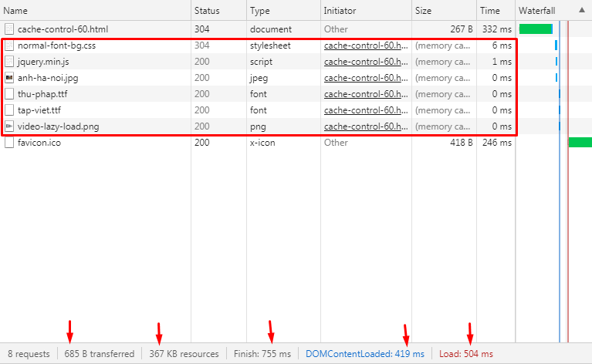This screenshot has height=364, width=592.
Task: Open initiator link for normal-font-bg.css
Action: (x=365, y=45)
